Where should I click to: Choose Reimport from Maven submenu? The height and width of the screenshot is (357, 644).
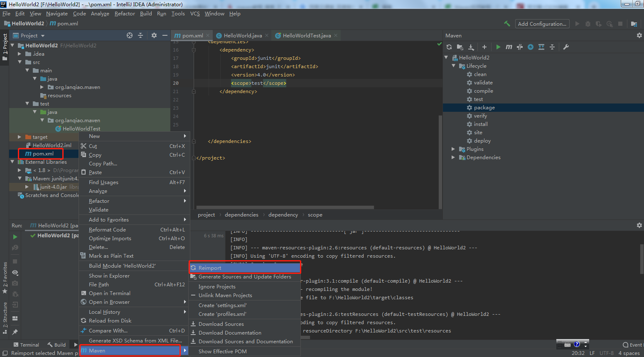pyautogui.click(x=245, y=268)
